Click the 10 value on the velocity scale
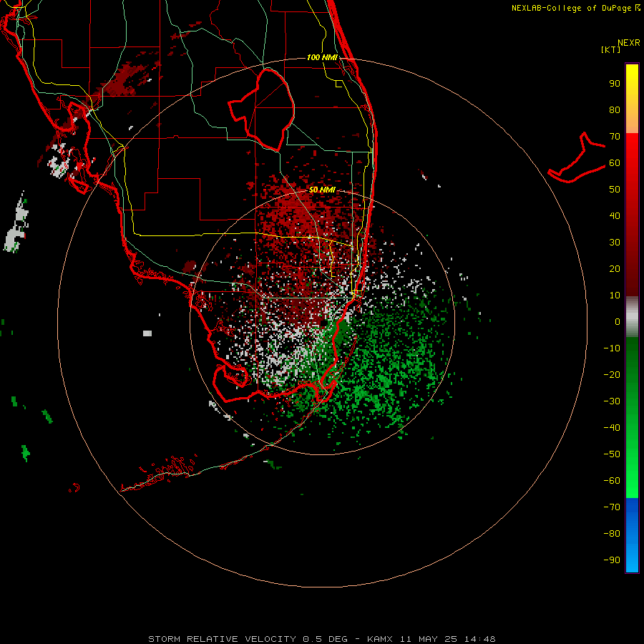 (615, 296)
